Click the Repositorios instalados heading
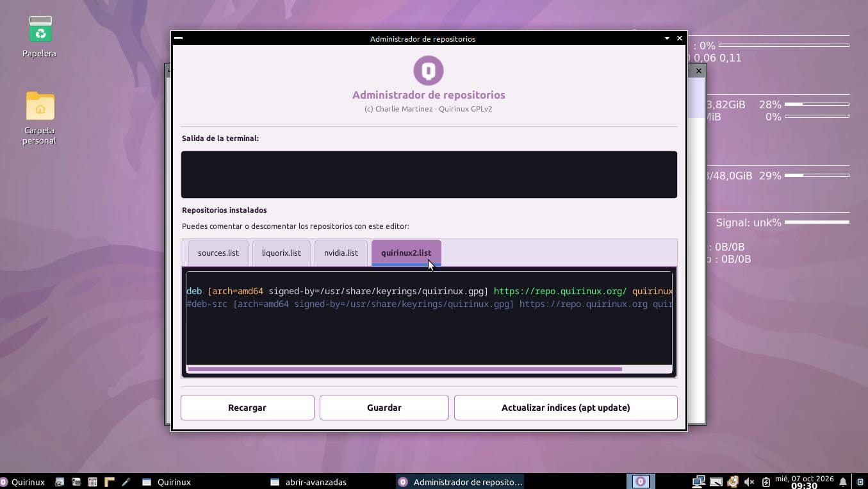The width and height of the screenshot is (868, 489). click(x=224, y=210)
